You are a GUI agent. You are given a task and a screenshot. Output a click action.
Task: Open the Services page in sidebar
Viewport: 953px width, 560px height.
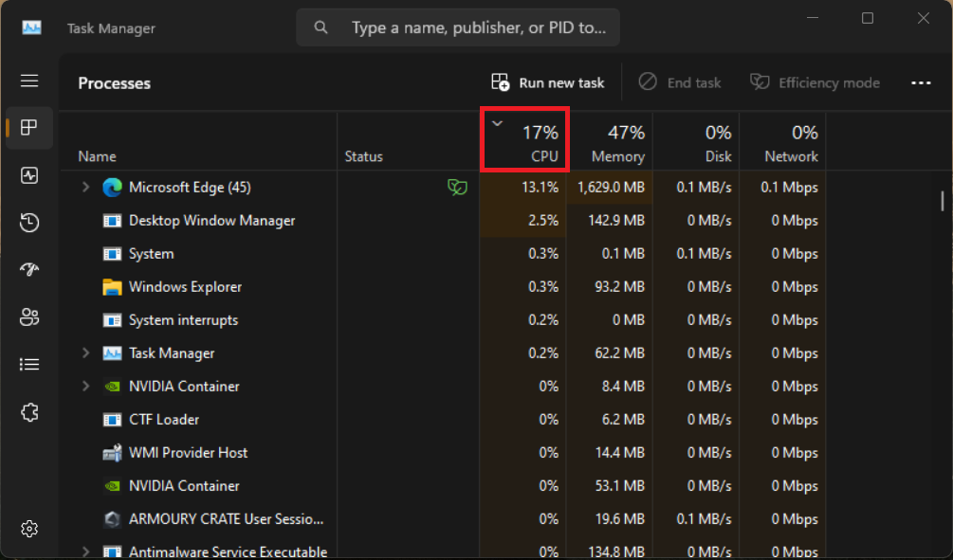point(29,412)
